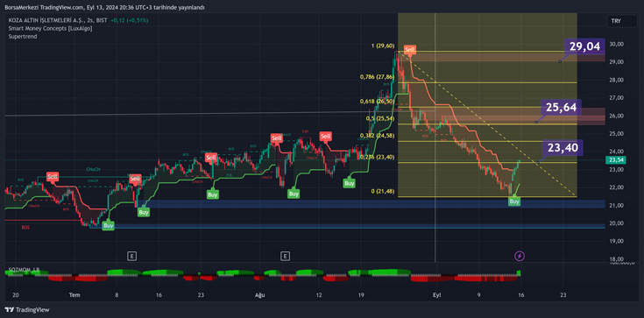Click the Ağu month label on time axis
644x318 pixels.
[x=259, y=295]
